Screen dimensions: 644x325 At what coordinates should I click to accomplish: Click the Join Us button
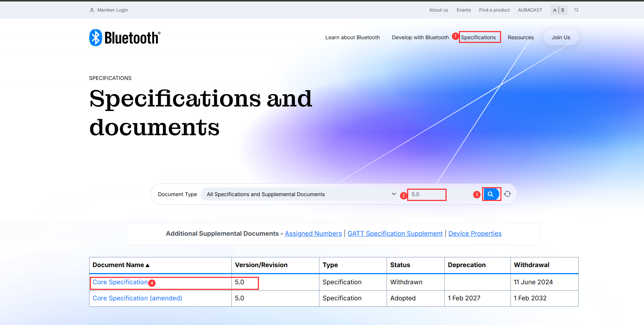pyautogui.click(x=561, y=37)
